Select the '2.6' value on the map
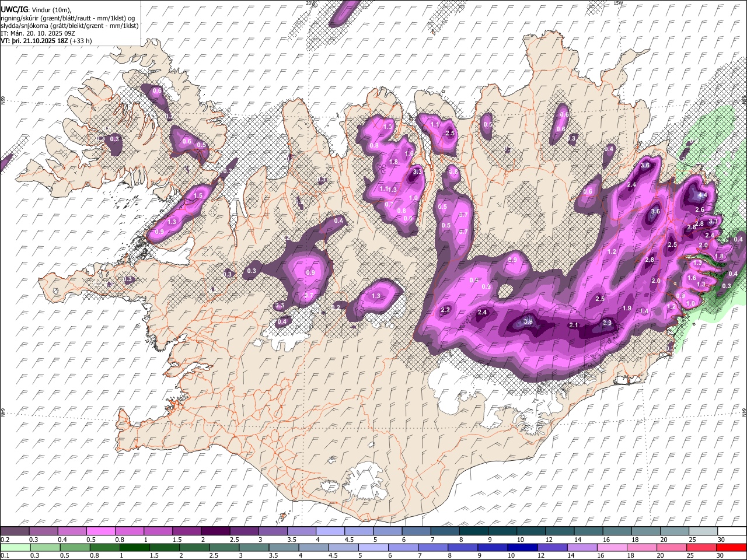The height and width of the screenshot is (560, 747). 700,209
